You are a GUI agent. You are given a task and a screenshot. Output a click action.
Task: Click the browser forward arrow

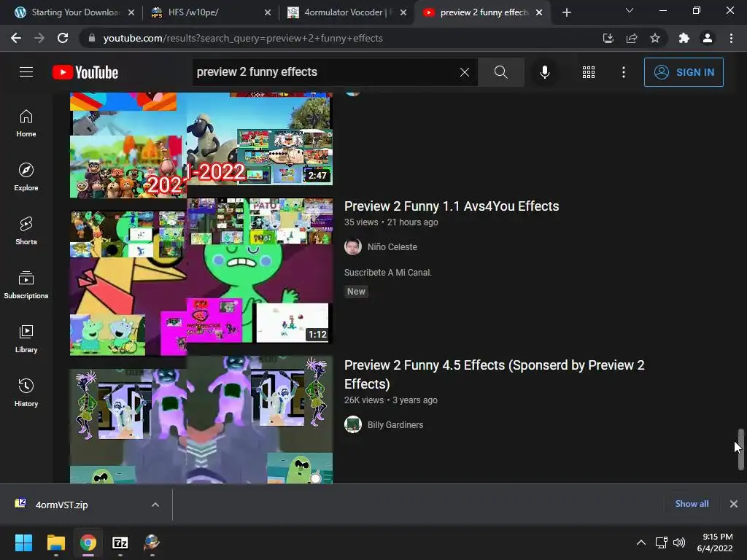click(x=39, y=38)
